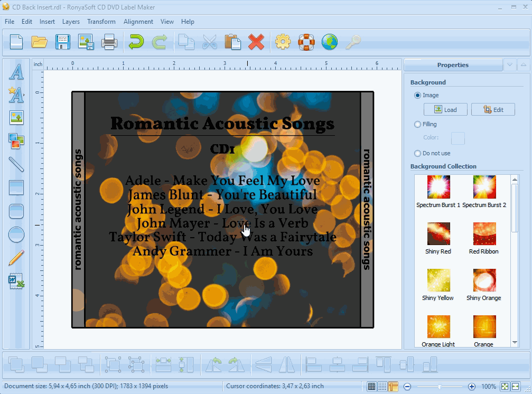Click the fit-to-window zoom icon
This screenshot has height=394, width=532.
coord(505,387)
